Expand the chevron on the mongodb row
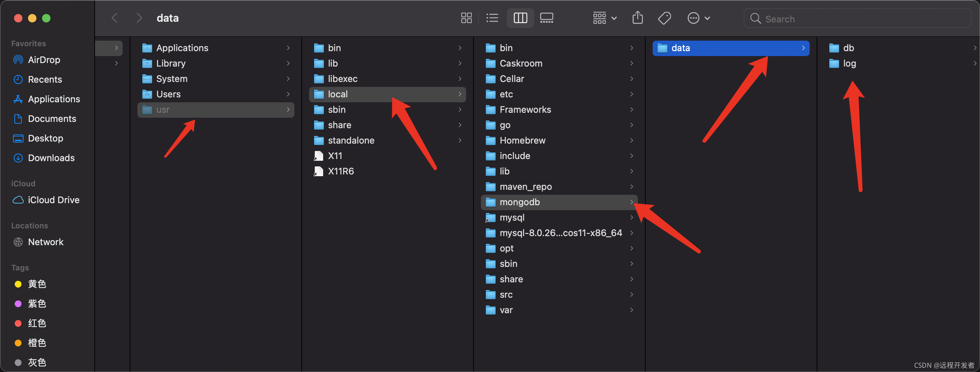Viewport: 980px width, 372px height. (632, 202)
